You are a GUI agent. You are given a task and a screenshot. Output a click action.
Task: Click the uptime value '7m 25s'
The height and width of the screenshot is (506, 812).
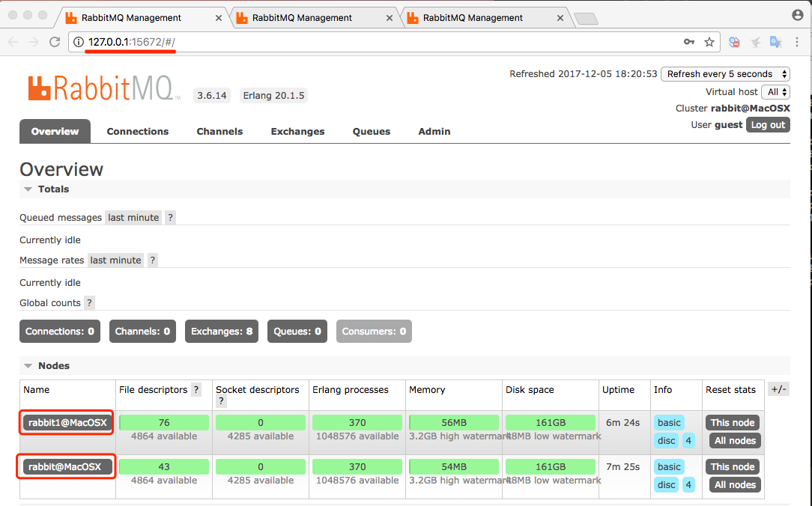tap(623, 466)
